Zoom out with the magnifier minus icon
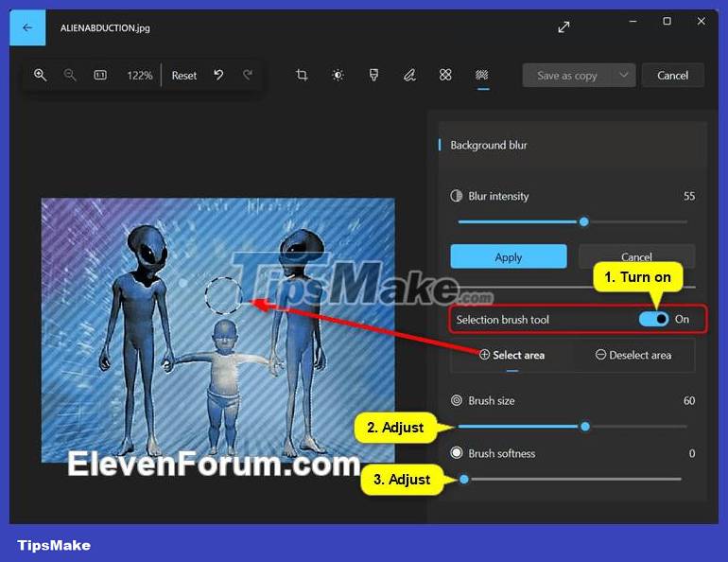 coord(70,75)
